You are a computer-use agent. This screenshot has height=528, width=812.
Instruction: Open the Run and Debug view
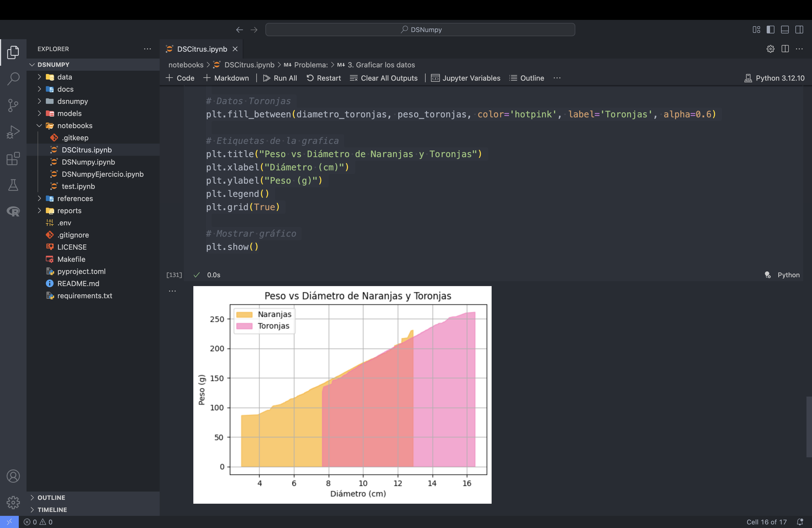pyautogui.click(x=13, y=132)
